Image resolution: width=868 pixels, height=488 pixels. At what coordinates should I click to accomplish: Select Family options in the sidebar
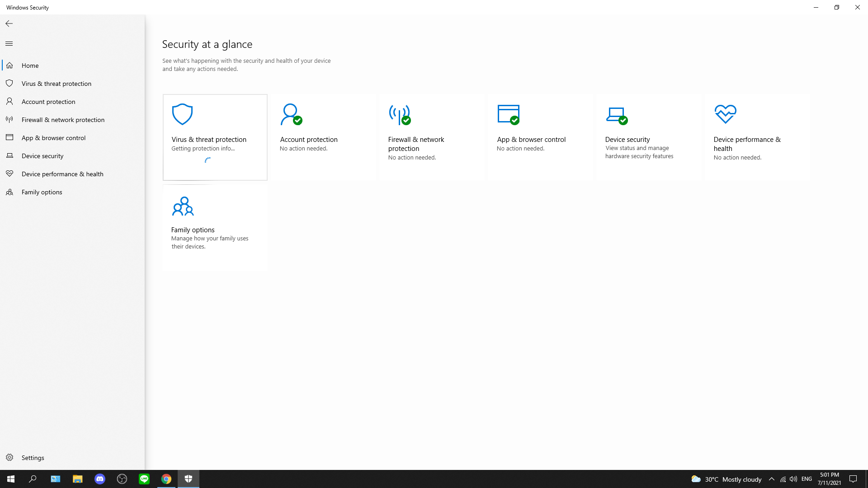42,192
